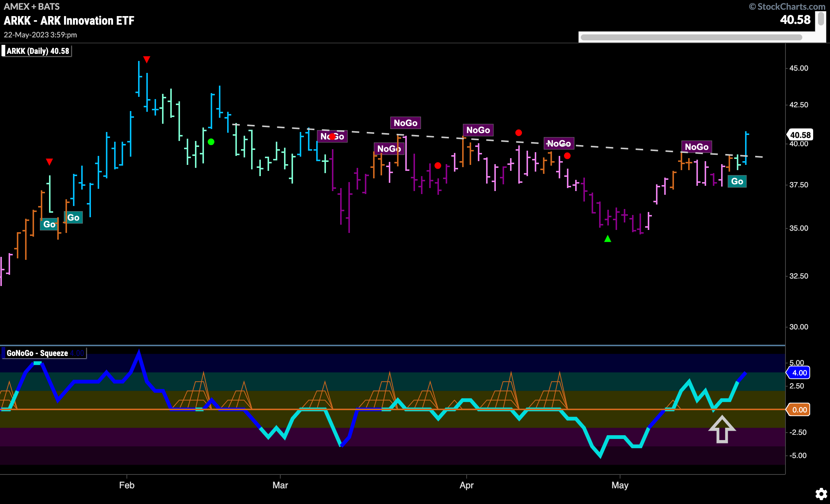Click the 42.50 price axis label
This screenshot has width=830, height=504.
pos(799,105)
